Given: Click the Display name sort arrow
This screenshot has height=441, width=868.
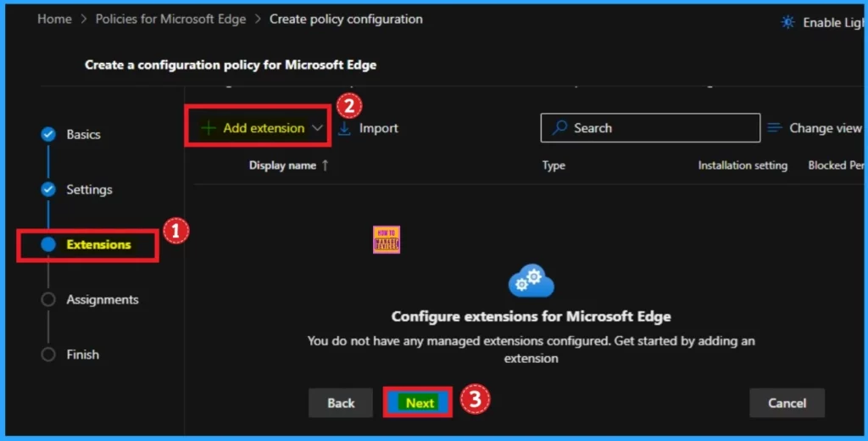Looking at the screenshot, I should 325,165.
